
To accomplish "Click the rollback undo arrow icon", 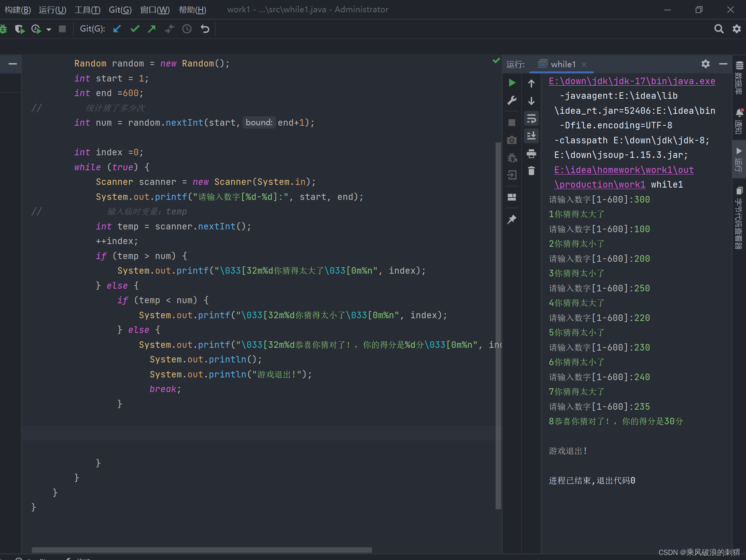I will pyautogui.click(x=205, y=29).
